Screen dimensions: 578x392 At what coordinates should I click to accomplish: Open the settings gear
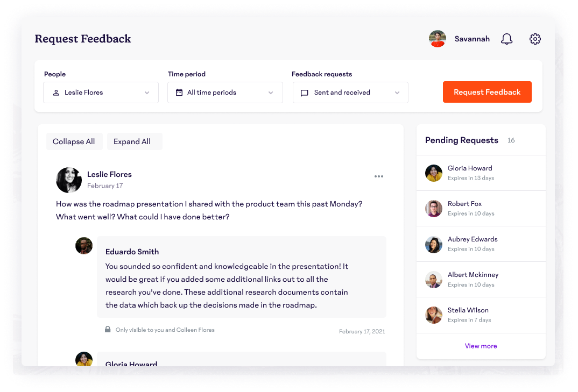[535, 39]
